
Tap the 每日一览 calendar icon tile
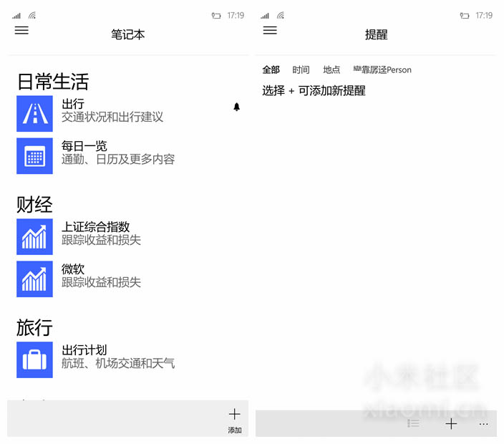click(34, 156)
